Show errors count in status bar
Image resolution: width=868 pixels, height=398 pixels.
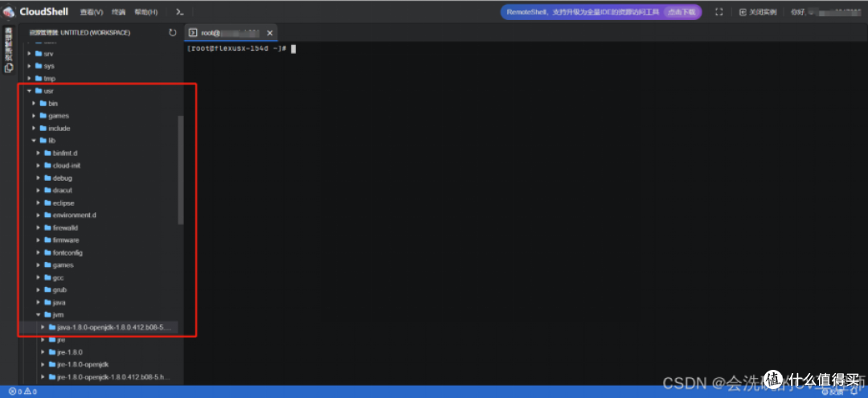pyautogui.click(x=15, y=392)
